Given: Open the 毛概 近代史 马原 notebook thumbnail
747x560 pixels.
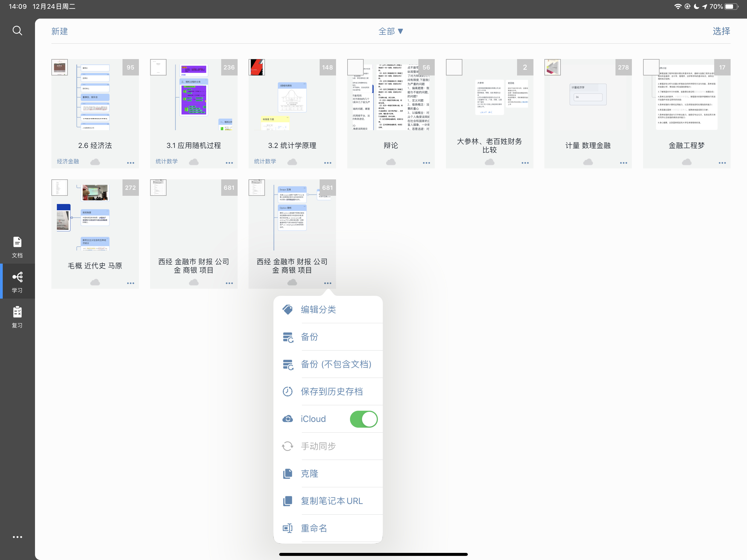Looking at the screenshot, I should tap(95, 217).
